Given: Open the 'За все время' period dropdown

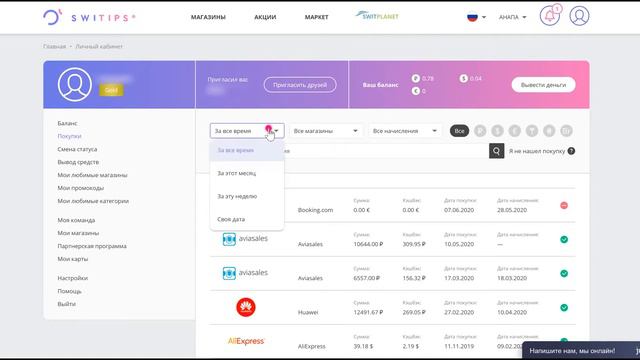Looking at the screenshot, I should tap(247, 131).
